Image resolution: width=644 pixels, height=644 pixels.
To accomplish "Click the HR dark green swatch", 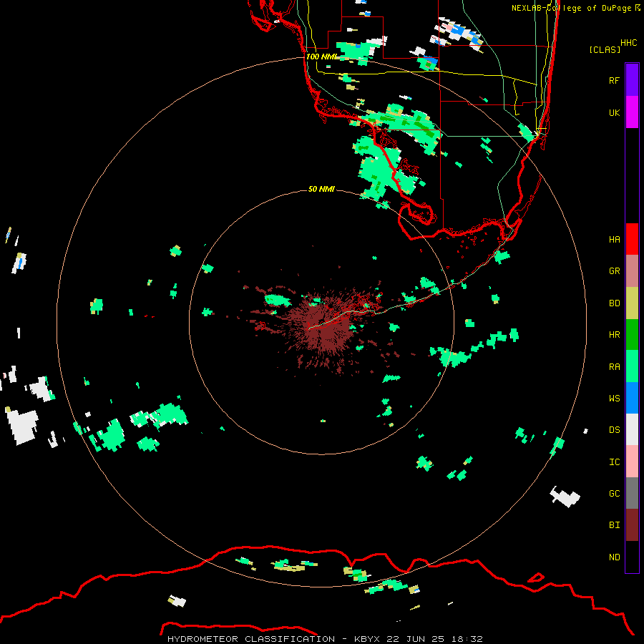I will tap(632, 335).
